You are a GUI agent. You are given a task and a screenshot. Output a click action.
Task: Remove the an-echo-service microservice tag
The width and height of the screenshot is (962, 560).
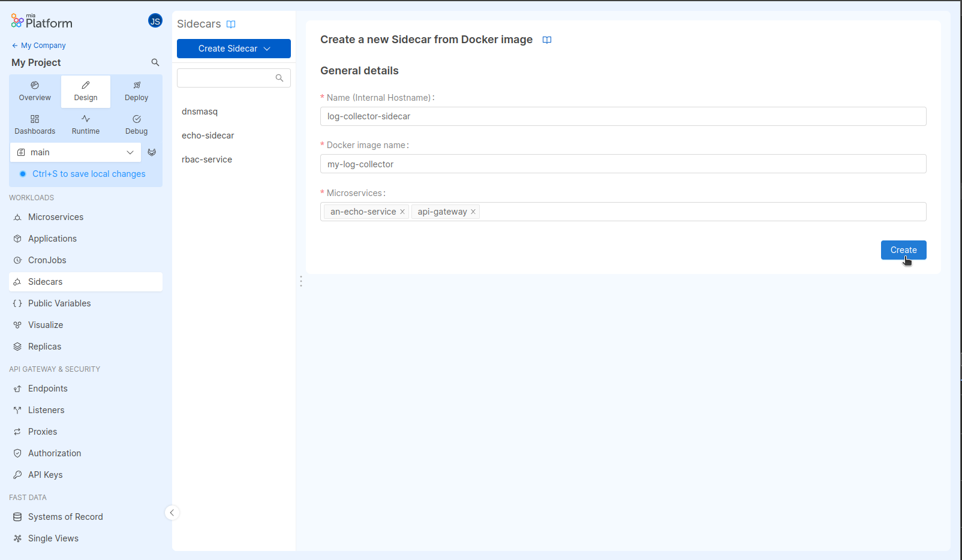point(402,211)
